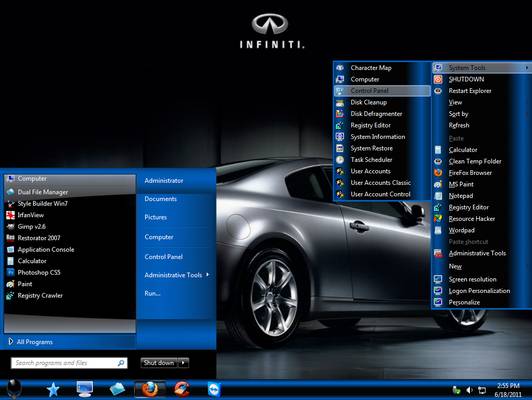Click the volume speaker tray icon
The image size is (532, 400).
[469, 390]
